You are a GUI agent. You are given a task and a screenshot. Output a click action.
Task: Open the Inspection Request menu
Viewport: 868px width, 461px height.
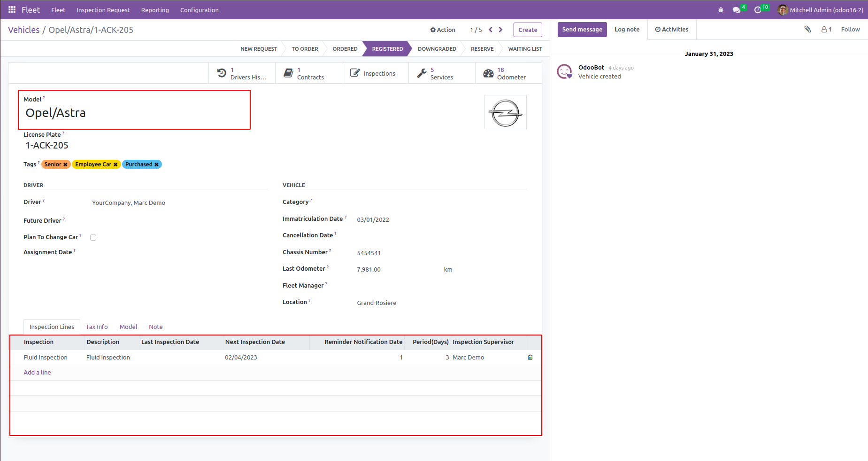click(x=103, y=10)
